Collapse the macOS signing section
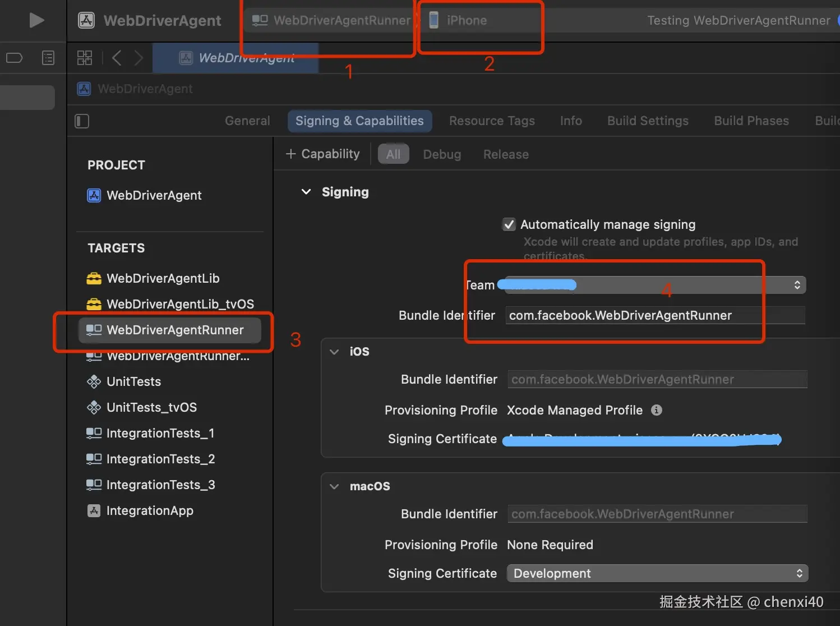This screenshot has height=626, width=840. [334, 486]
